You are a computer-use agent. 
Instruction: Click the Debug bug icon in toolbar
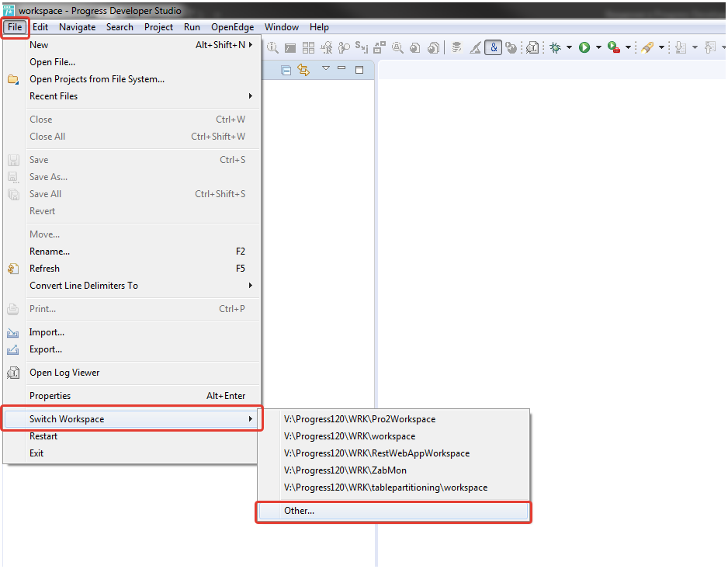[x=555, y=47]
